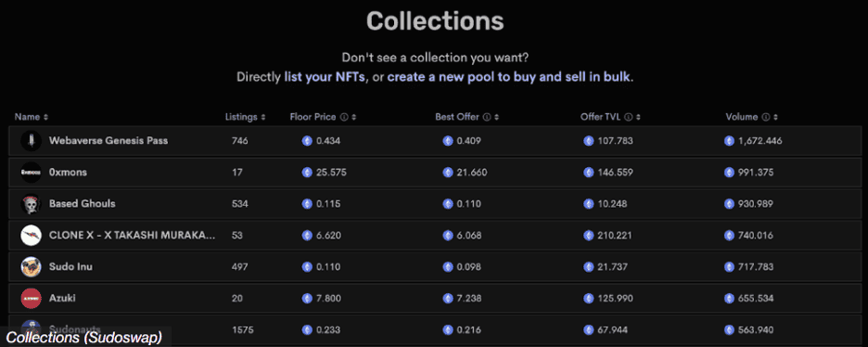Image resolution: width=868 pixels, height=347 pixels.
Task: Click the ETH icon beside volume 991.375
Action: (729, 173)
